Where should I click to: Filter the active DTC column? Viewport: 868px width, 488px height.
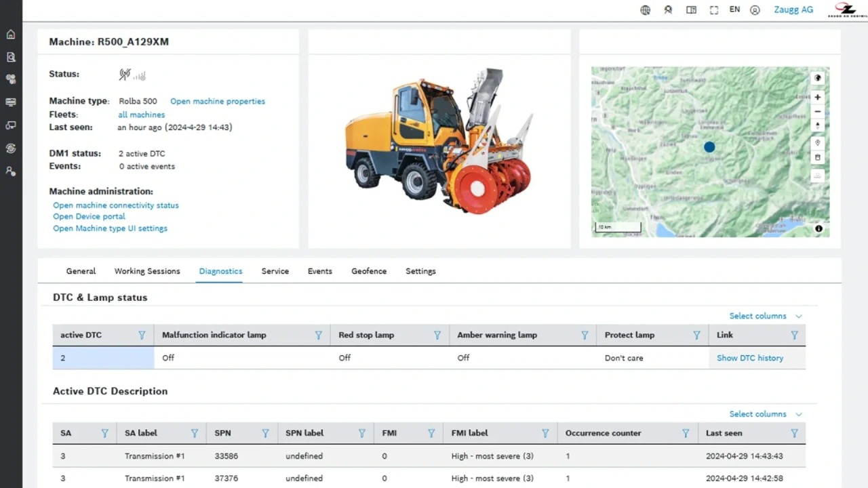pos(142,335)
